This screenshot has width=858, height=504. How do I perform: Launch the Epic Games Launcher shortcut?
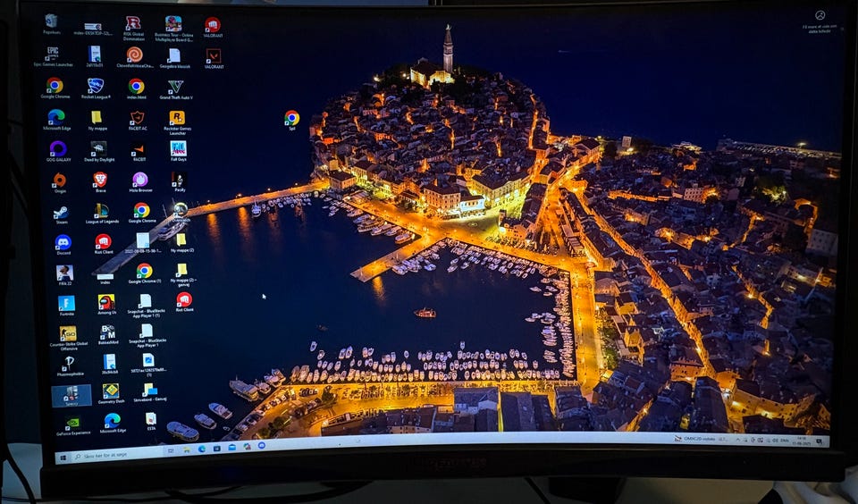(x=53, y=57)
